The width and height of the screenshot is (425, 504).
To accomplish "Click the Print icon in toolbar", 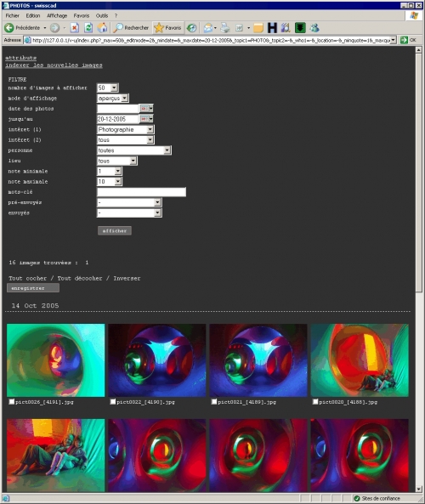I will pyautogui.click(x=225, y=28).
